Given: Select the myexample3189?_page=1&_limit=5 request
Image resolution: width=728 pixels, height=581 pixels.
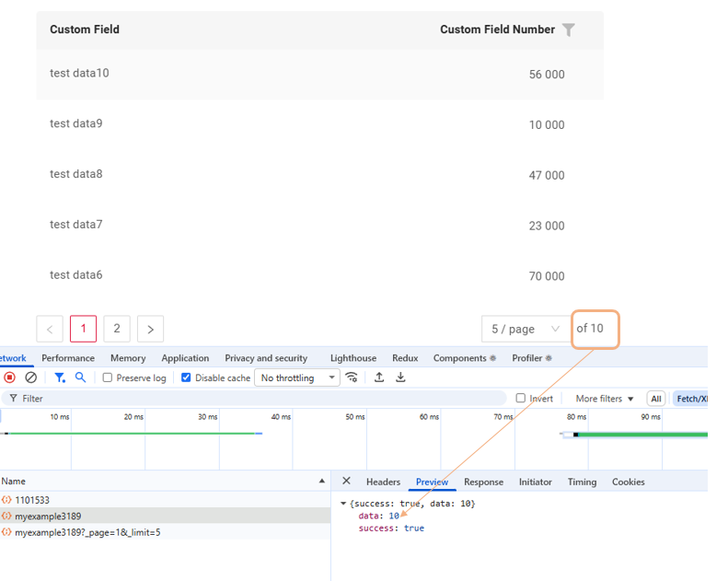Looking at the screenshot, I should click(87, 532).
